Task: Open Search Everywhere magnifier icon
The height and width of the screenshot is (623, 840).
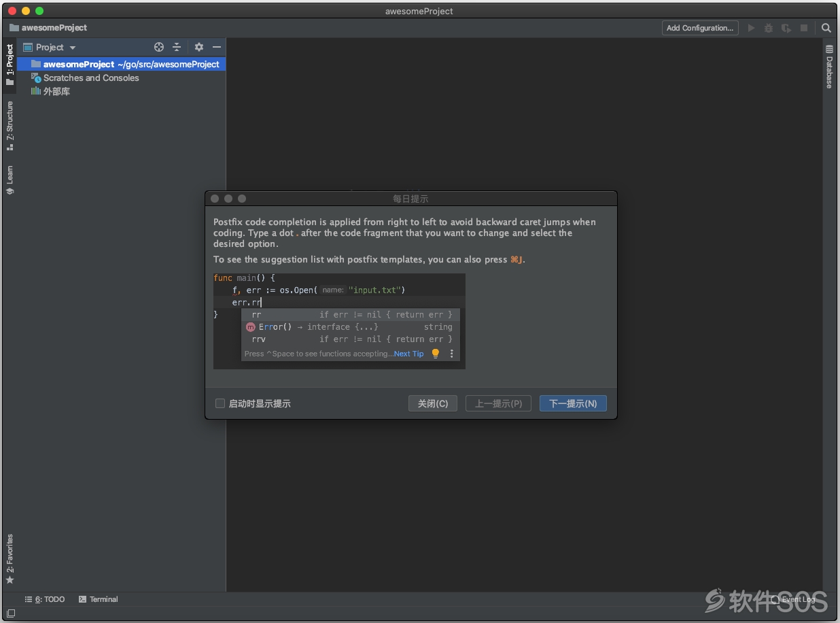Action: pos(826,28)
